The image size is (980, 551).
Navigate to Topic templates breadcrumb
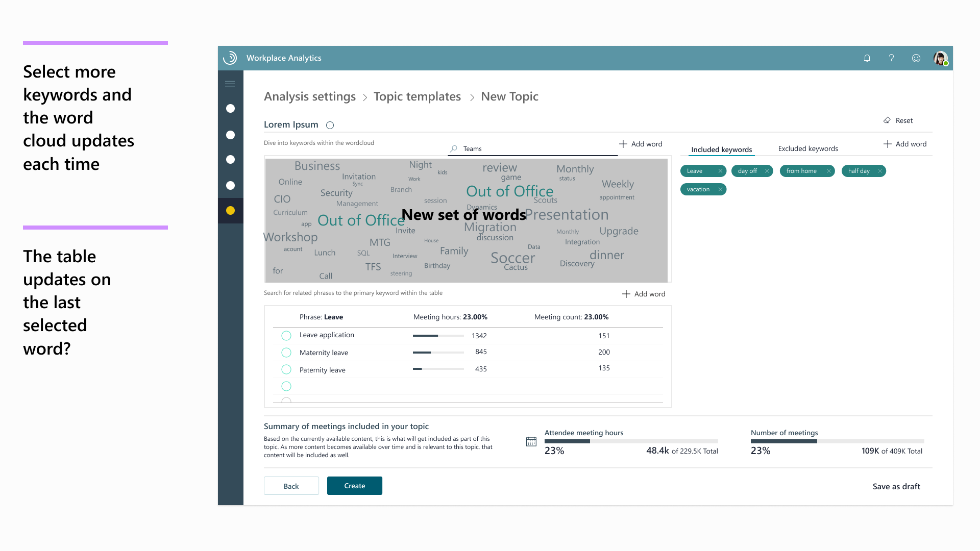tap(417, 96)
